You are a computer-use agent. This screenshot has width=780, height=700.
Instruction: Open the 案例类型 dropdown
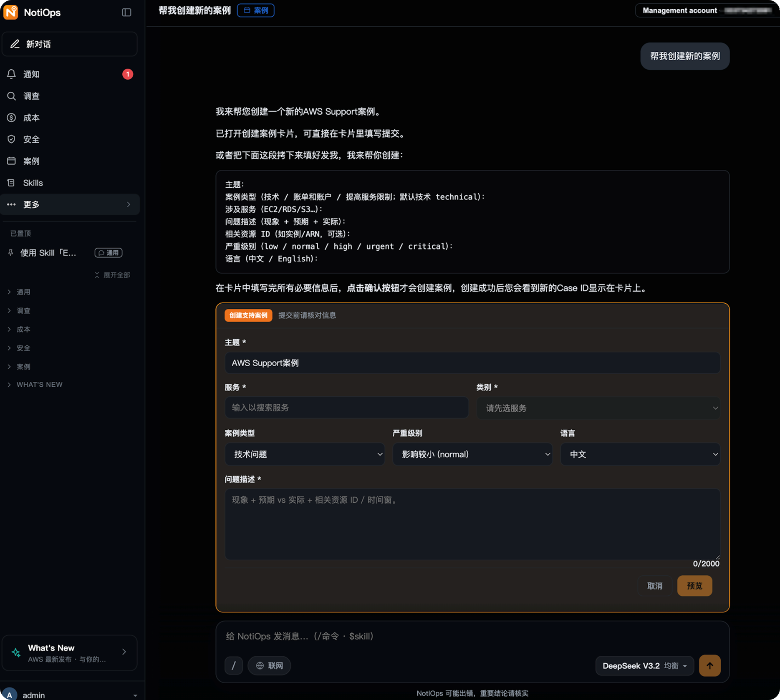pos(305,454)
